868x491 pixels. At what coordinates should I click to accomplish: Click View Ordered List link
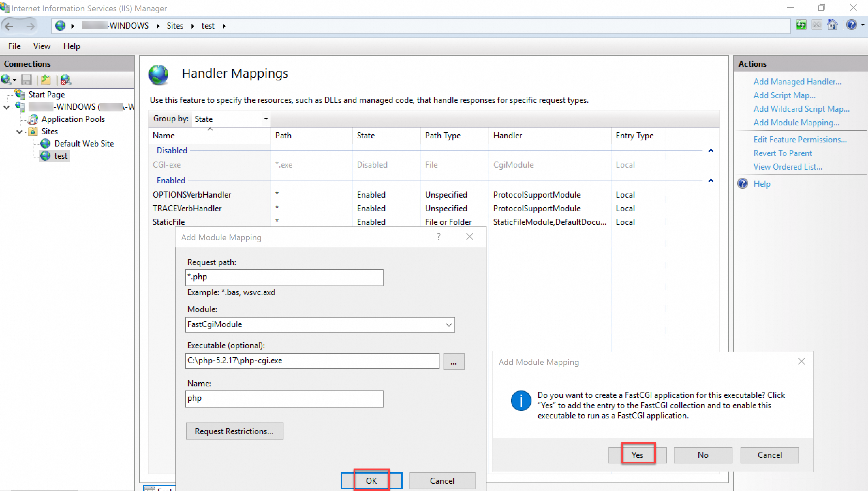[788, 167]
